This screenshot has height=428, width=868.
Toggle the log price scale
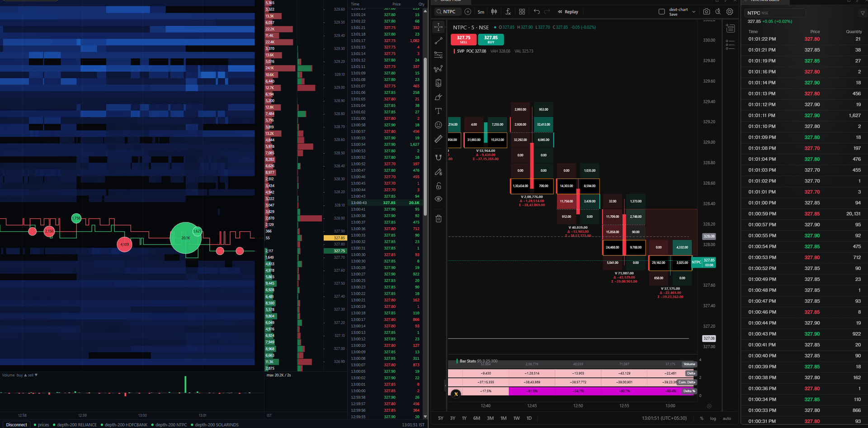click(713, 419)
